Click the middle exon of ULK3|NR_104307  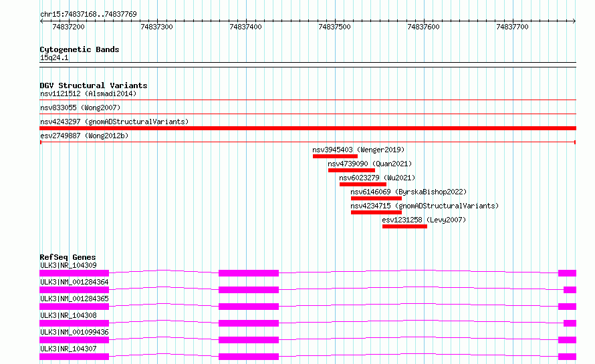(249, 357)
